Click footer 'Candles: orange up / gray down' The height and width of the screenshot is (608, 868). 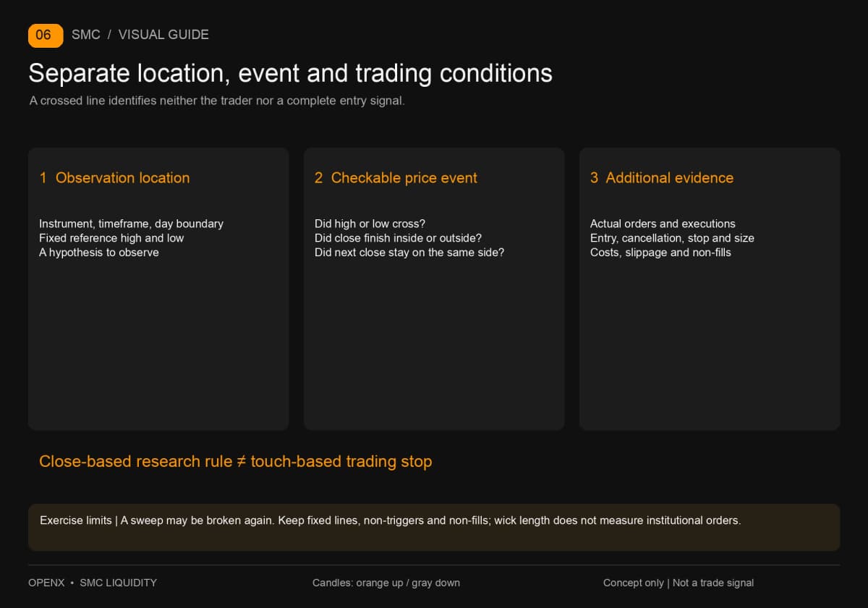[x=386, y=583]
